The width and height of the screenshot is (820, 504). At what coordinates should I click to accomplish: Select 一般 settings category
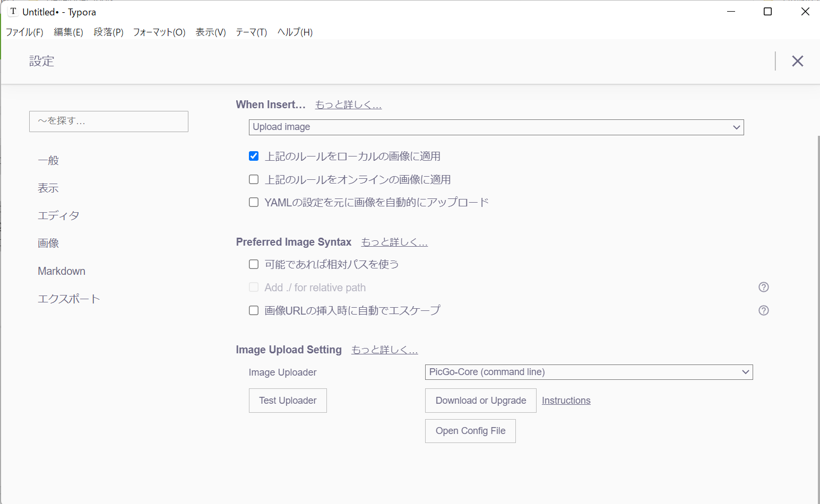48,160
